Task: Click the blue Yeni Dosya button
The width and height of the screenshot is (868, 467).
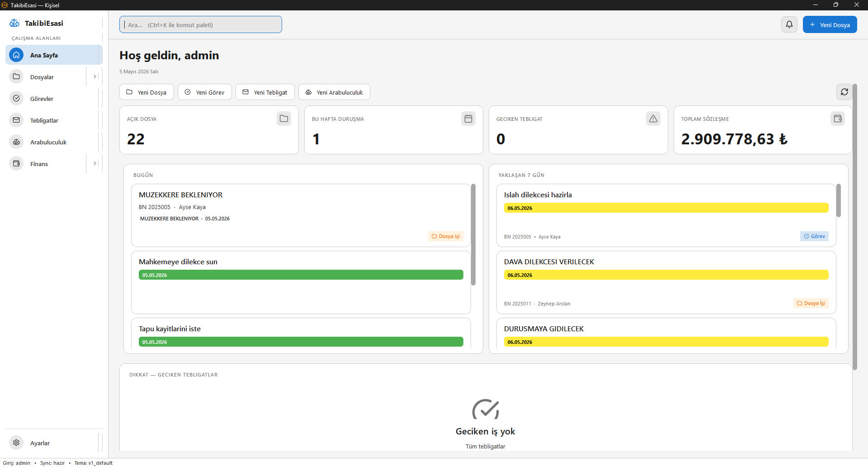Action: (830, 24)
